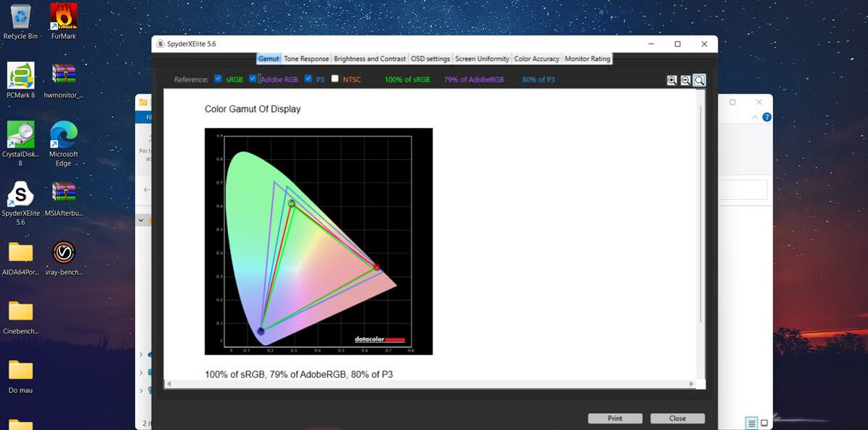Screen dimensions: 868x430
Task: Uncheck the sRGB reference checkbox
Action: coord(218,78)
